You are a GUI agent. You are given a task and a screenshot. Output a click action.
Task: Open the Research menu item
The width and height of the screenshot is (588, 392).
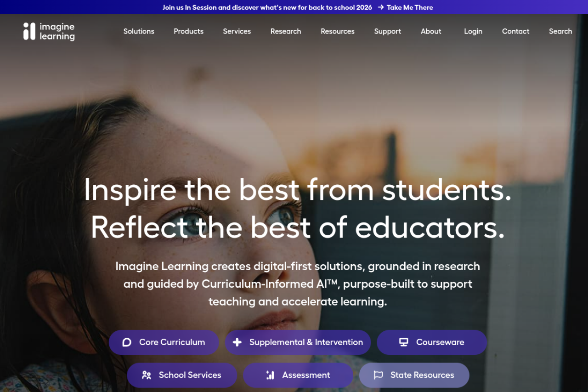[x=286, y=31]
